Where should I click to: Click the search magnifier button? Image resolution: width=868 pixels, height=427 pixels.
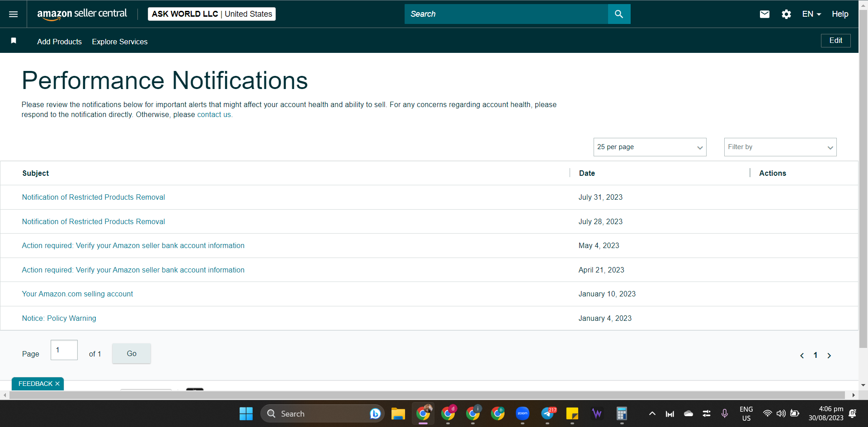(619, 14)
